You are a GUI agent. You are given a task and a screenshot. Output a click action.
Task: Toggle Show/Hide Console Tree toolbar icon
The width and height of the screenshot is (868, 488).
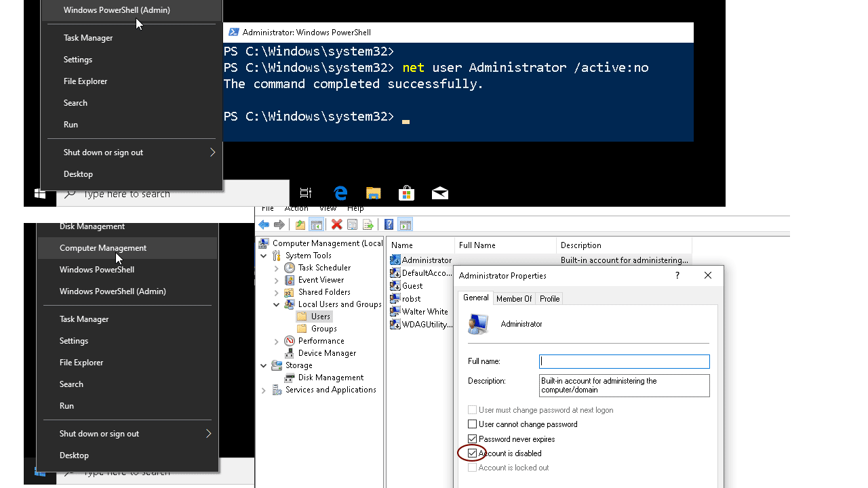316,225
